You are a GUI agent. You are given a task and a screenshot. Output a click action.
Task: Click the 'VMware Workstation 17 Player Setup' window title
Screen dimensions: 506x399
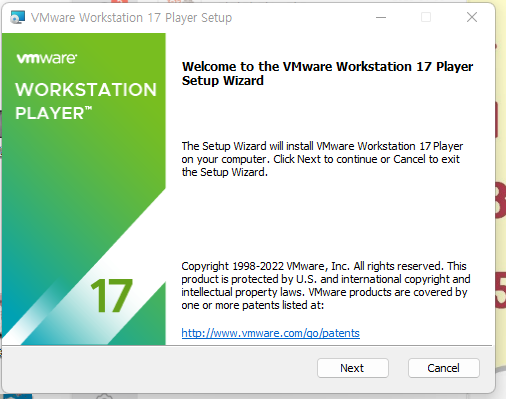(131, 18)
